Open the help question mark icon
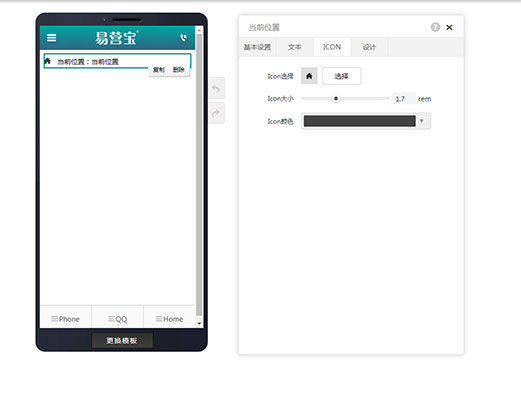 click(x=435, y=27)
